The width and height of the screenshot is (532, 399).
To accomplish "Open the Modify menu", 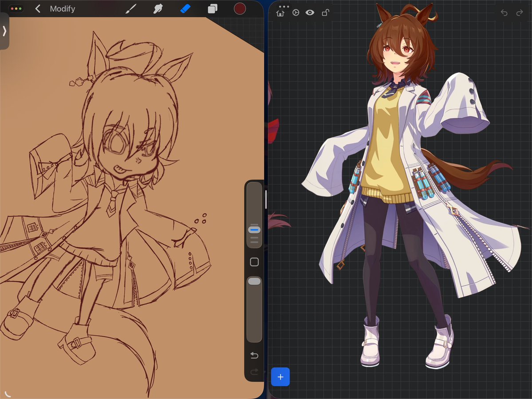I will pos(63,9).
